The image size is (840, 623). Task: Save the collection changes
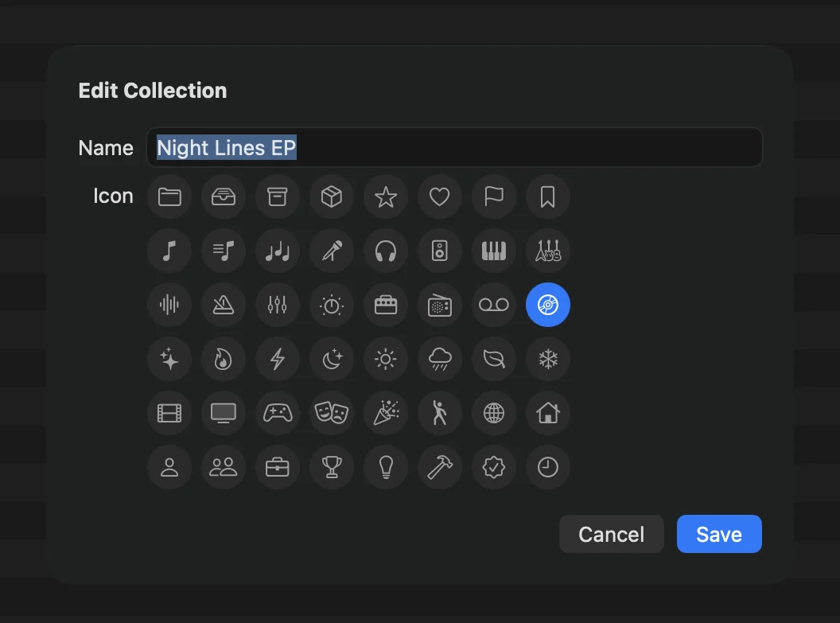coord(719,534)
